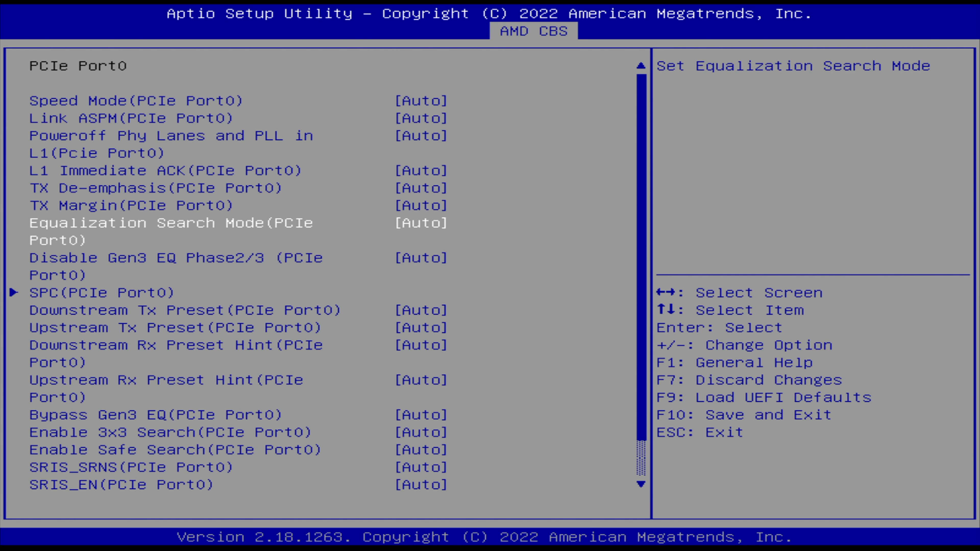980x551 pixels.
Task: Click the F10: Save and Exit hint
Action: [x=744, y=415]
